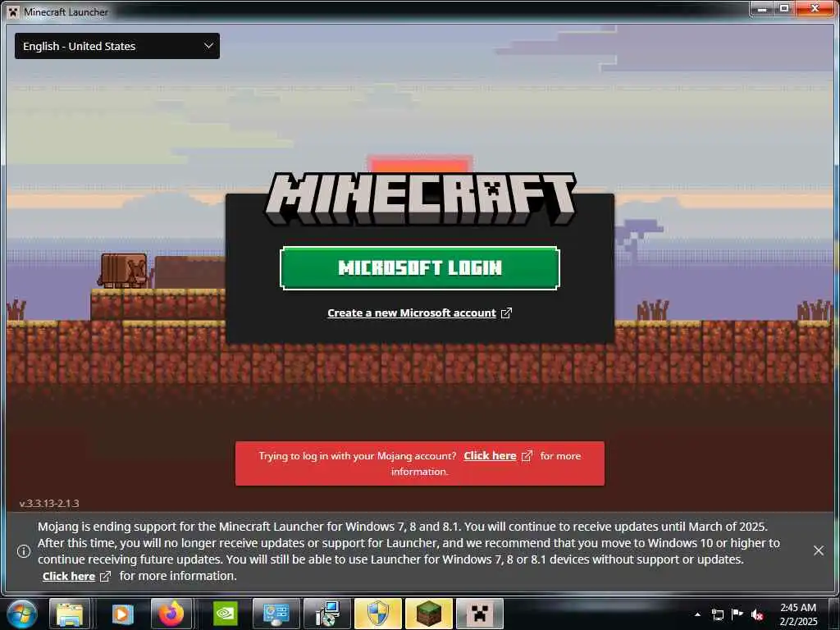The image size is (840, 630).
Task: Click the network tray icon
Action: 717,614
